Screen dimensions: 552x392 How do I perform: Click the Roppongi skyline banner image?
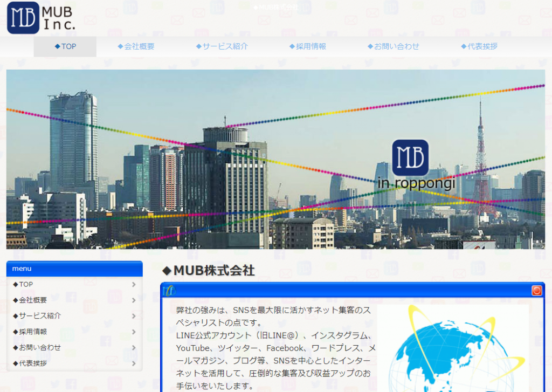[x=275, y=159]
